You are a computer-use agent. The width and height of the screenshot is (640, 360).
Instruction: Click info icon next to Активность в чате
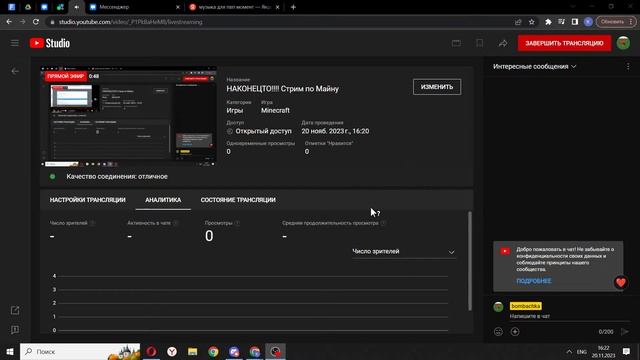(x=176, y=223)
